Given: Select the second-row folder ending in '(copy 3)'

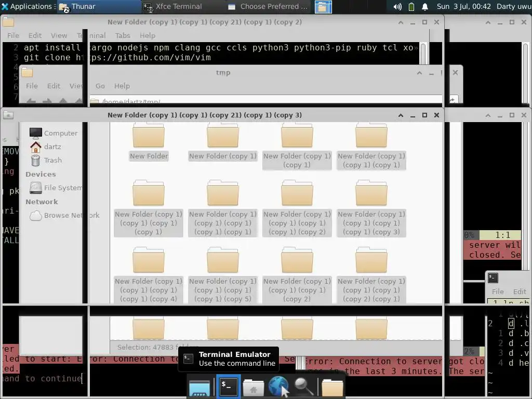Looking at the screenshot, I should tap(371, 208).
